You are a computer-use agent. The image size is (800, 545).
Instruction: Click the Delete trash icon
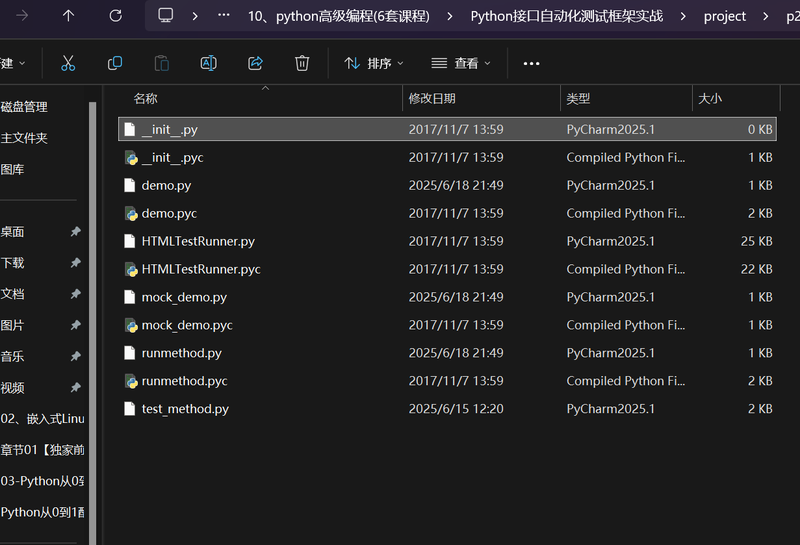302,63
